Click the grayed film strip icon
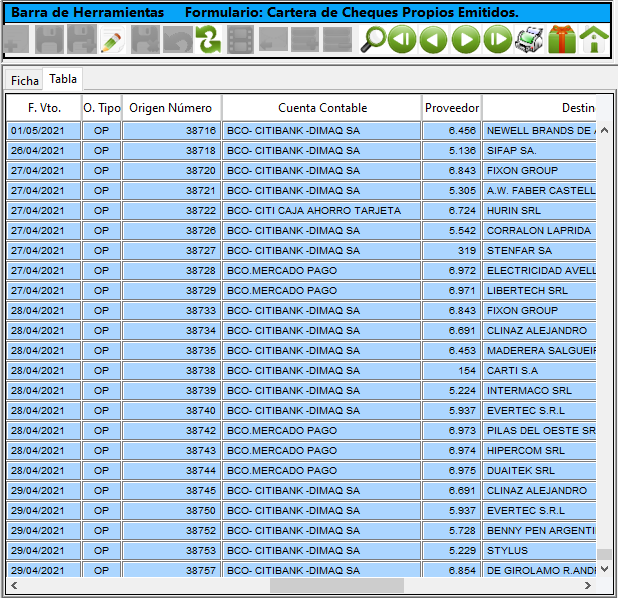Image resolution: width=618 pixels, height=598 pixels. coord(240,39)
